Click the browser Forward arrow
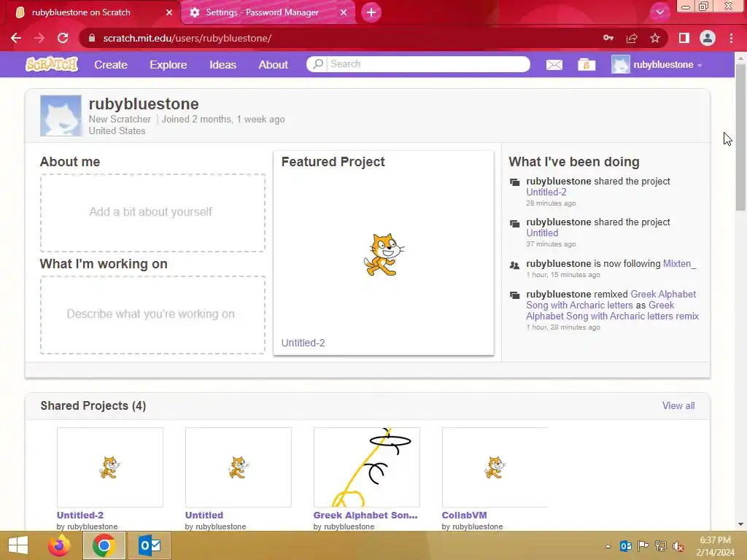 pyautogui.click(x=39, y=38)
